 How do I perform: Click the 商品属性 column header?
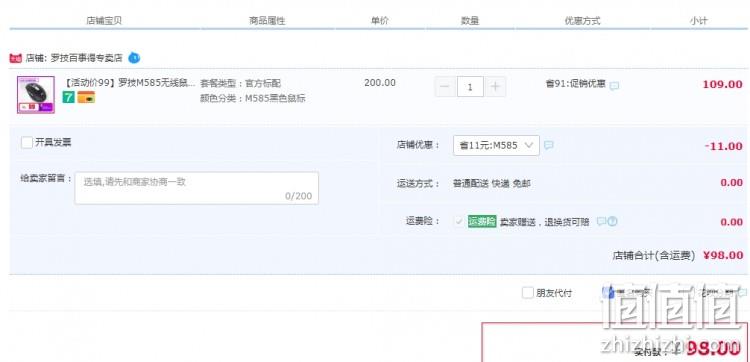[x=267, y=21]
